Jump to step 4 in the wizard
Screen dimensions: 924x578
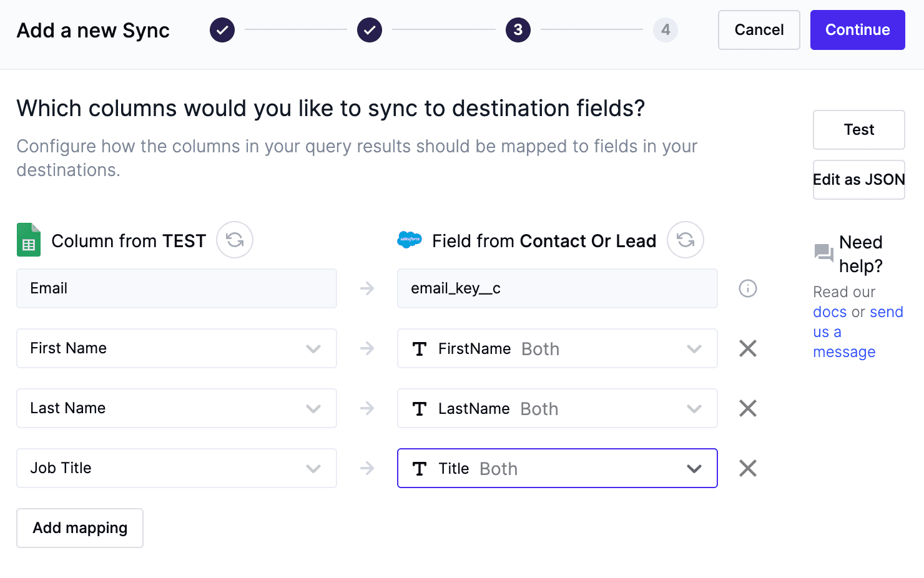[666, 30]
